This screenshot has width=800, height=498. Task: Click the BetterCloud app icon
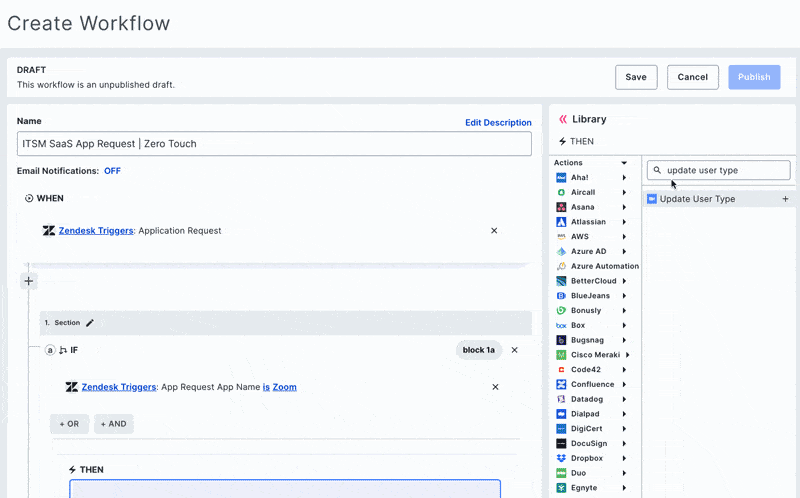[561, 281]
